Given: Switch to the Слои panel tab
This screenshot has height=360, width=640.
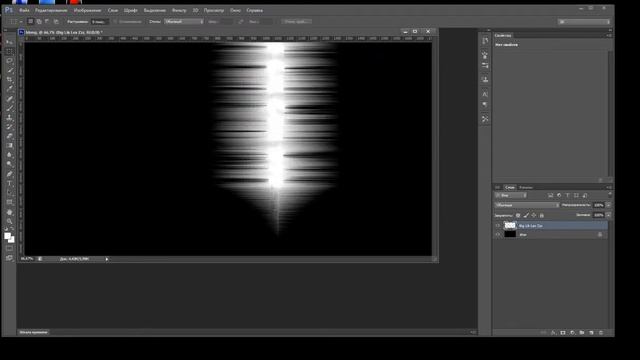Looking at the screenshot, I should point(510,187).
